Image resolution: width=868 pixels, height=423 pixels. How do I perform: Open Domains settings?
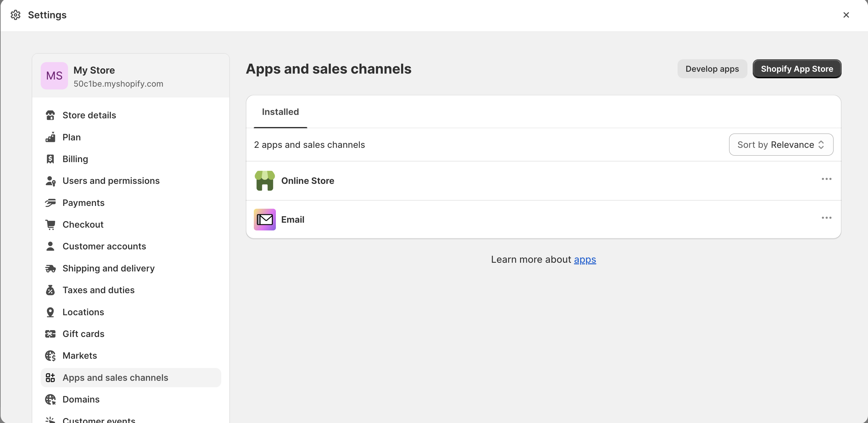(131, 399)
